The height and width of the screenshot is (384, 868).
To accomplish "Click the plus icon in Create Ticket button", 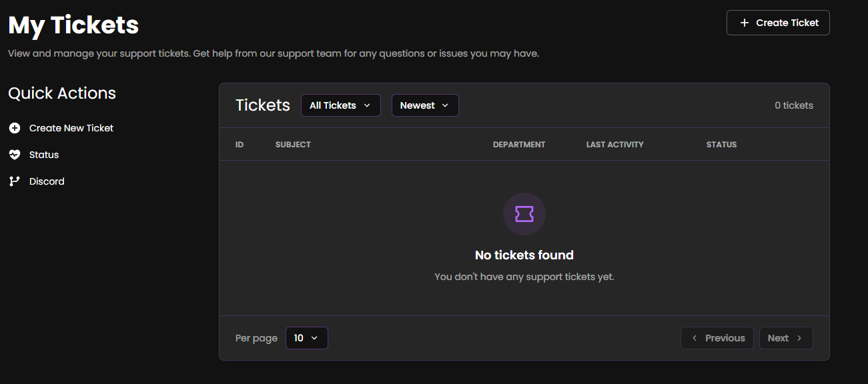I will (x=745, y=23).
